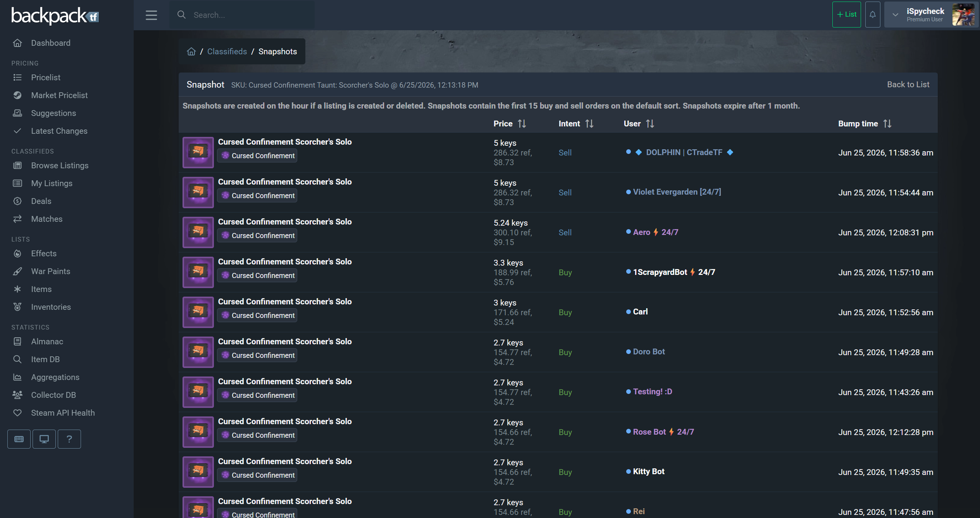Click item thumbnail in Carl's listing row
Image resolution: width=980 pixels, height=518 pixels.
[x=198, y=312]
